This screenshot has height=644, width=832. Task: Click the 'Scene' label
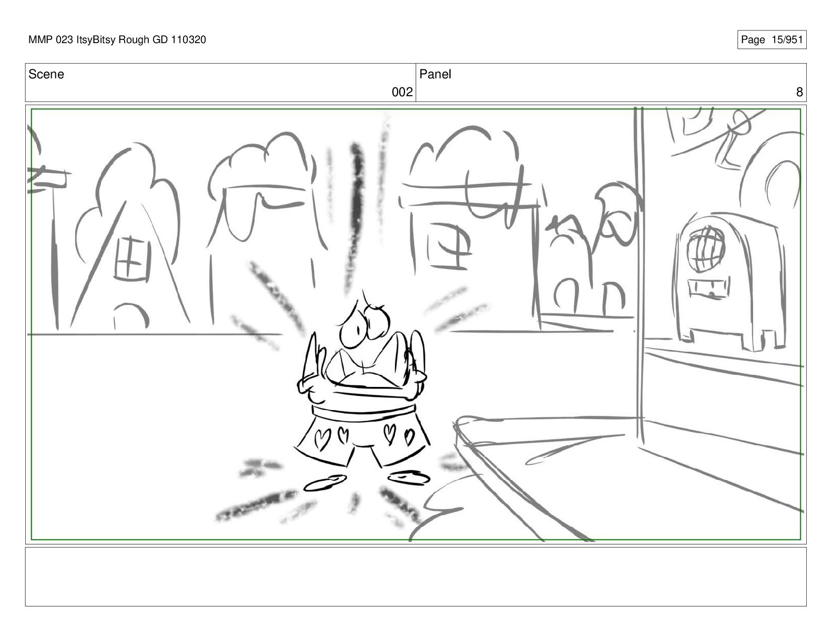click(x=46, y=74)
